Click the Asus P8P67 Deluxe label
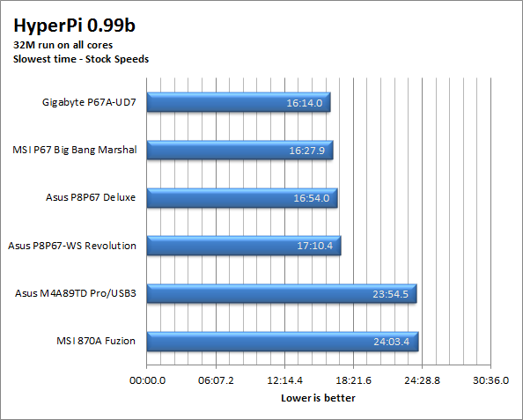The height and width of the screenshot is (420, 523). (91, 197)
